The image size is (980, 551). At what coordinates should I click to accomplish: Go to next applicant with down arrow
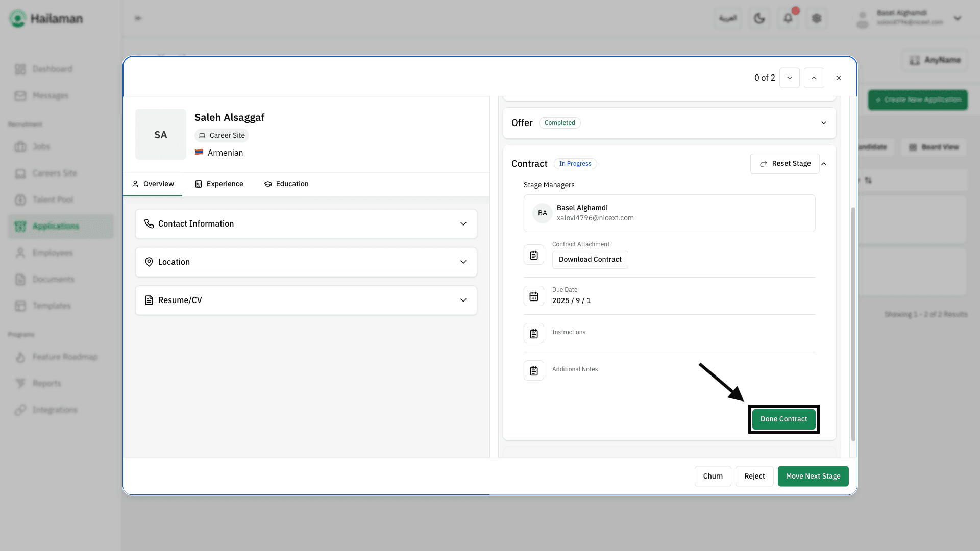pos(789,78)
